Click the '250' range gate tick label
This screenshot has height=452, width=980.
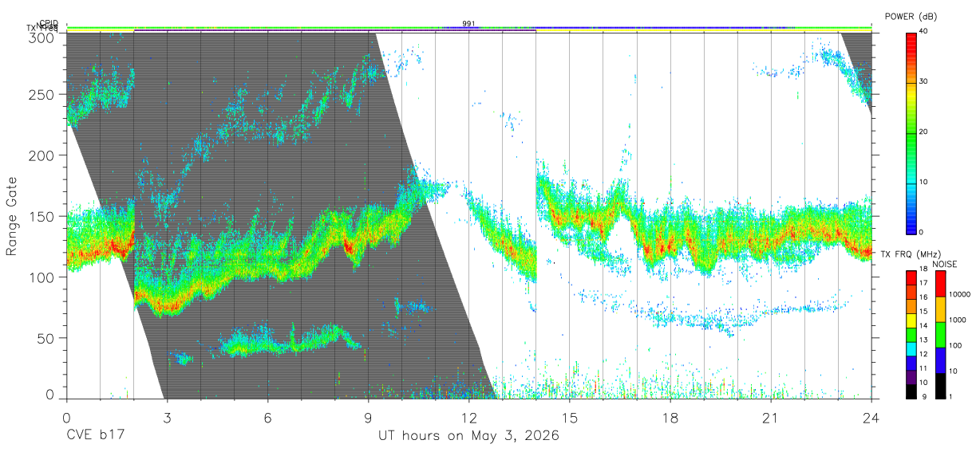[41, 94]
